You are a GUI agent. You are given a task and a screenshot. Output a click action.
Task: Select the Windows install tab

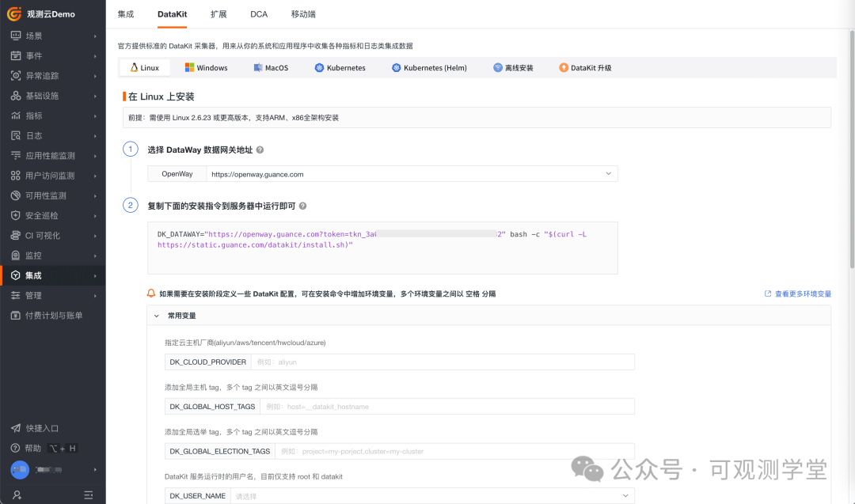click(x=206, y=67)
